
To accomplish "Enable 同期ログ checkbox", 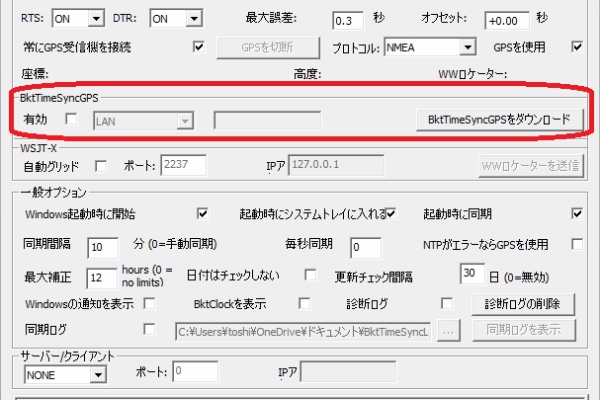I will point(150,328).
